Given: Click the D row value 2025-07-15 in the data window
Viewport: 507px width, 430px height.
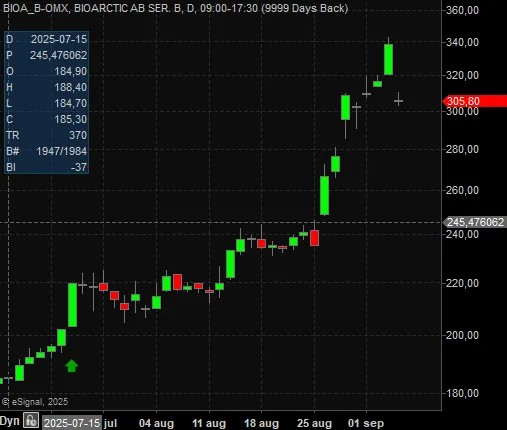Looking at the screenshot, I should pyautogui.click(x=59, y=39).
